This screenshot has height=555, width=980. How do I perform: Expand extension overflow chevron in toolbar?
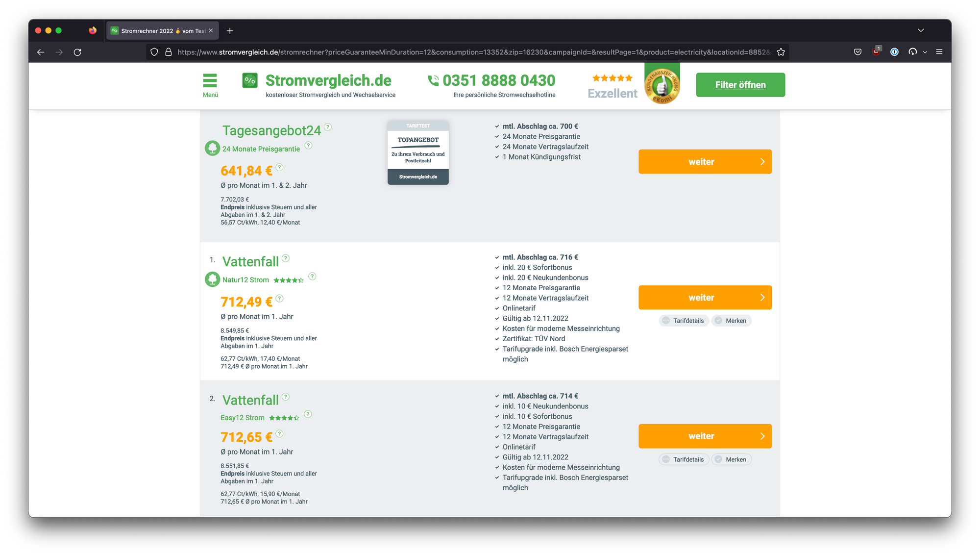click(x=925, y=52)
